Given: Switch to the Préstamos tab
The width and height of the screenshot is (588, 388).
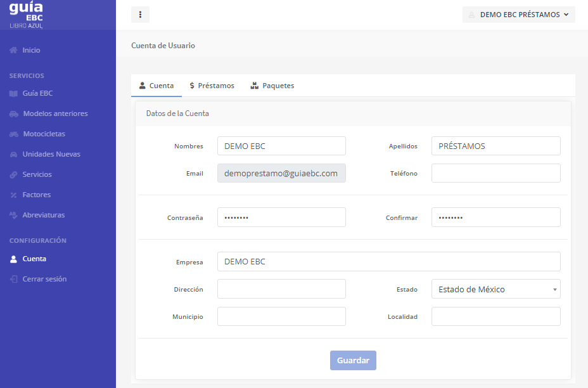Looking at the screenshot, I should pyautogui.click(x=212, y=86).
